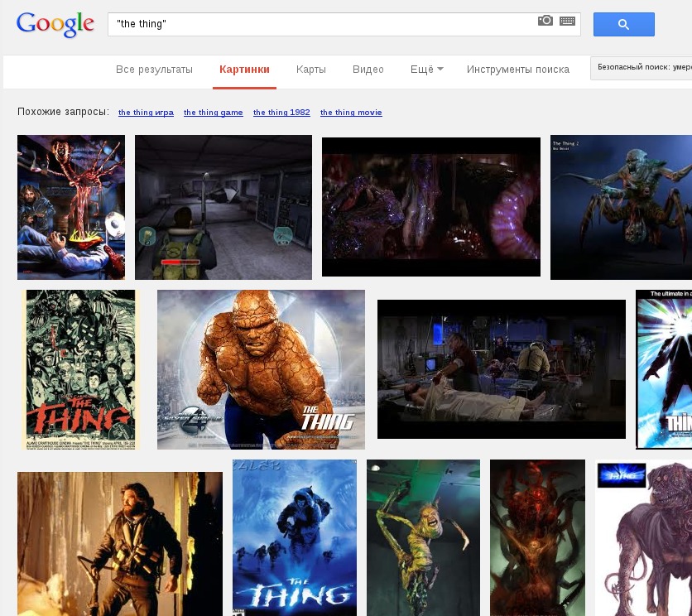Screen dimensions: 692x616
Task: Open the glowing-face blue movie poster thumbnail
Action: (x=664, y=369)
